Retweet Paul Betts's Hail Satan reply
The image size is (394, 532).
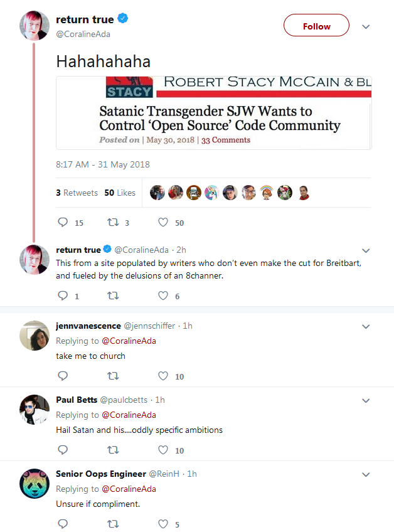point(113,450)
